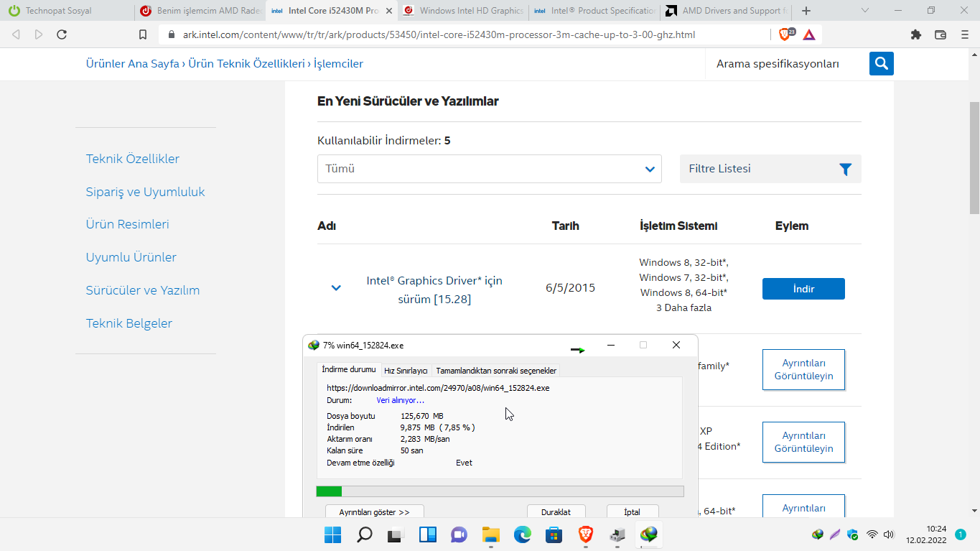Screen dimensions: 980x551
Task: Go to 'Sürücüler ve Yazılım' sidebar link
Action: click(143, 290)
